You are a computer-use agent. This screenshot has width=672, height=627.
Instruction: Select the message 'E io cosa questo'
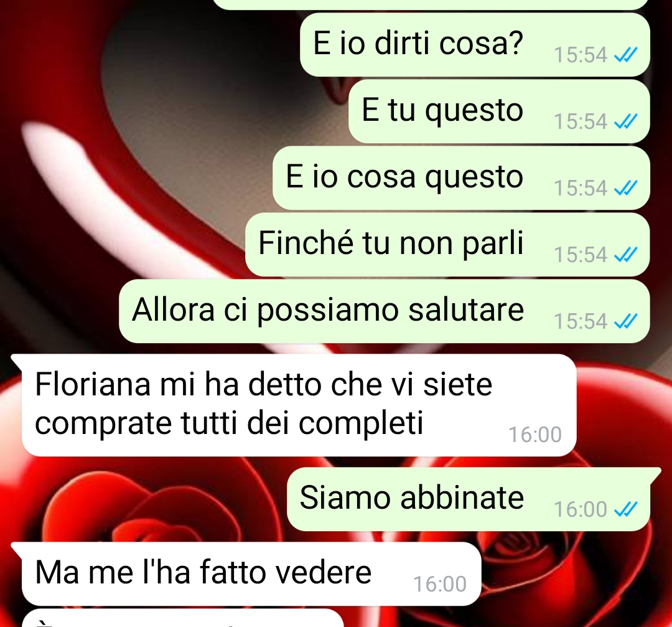coord(461,178)
